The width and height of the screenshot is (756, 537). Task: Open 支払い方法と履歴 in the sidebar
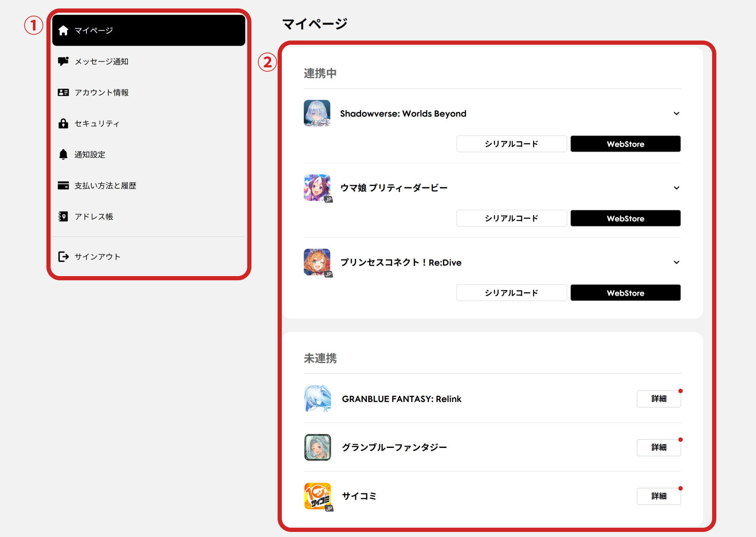[148, 185]
